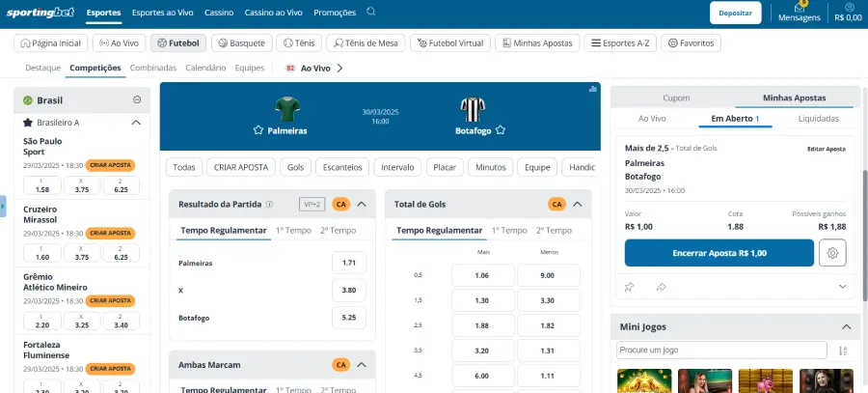Open Esportes A-Z list

[620, 43]
